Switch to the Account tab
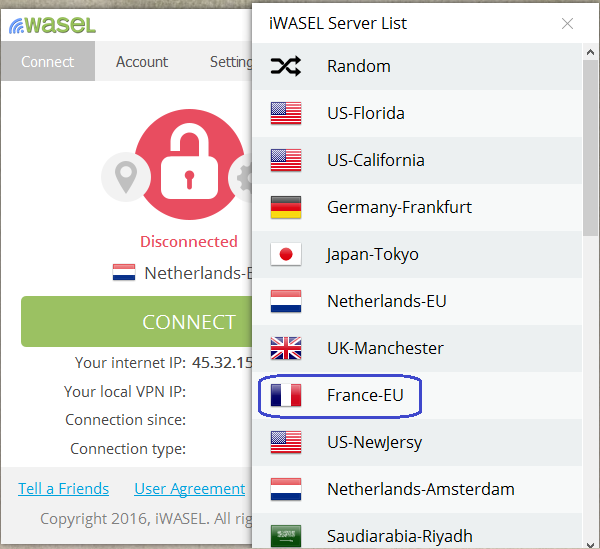The image size is (600, 549). tap(142, 61)
